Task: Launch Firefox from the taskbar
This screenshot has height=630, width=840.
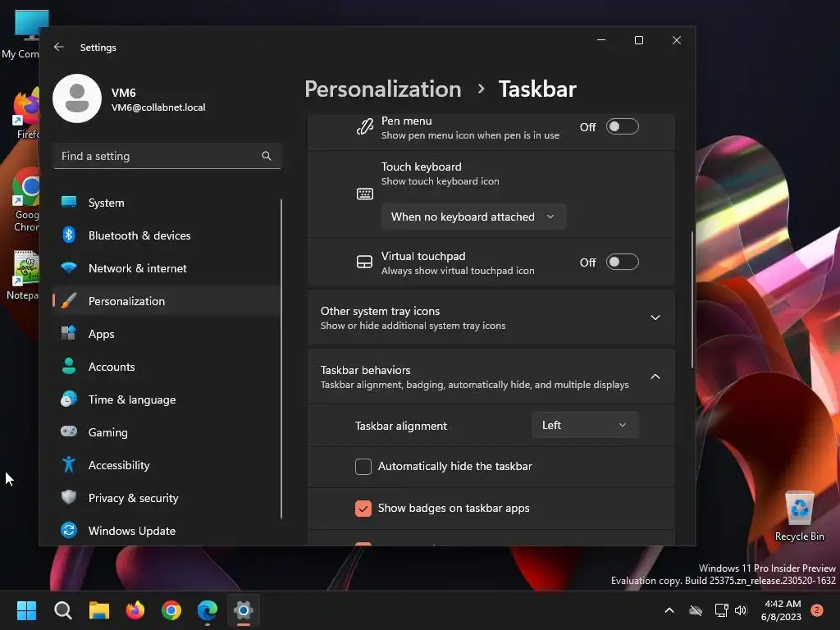Action: point(135,610)
